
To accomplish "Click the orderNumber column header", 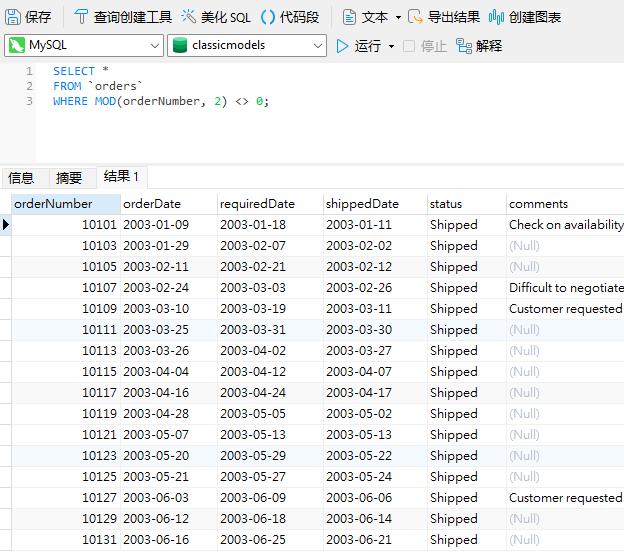I will tap(66, 204).
